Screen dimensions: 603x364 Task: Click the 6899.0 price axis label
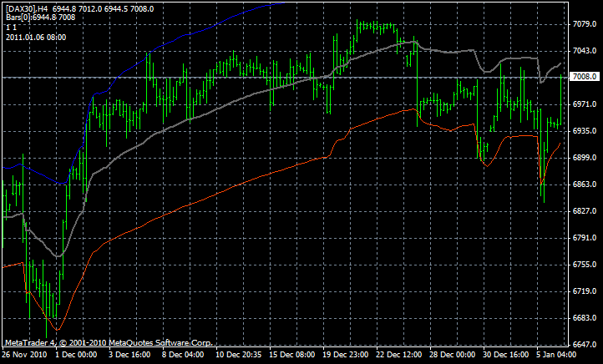tap(585, 158)
